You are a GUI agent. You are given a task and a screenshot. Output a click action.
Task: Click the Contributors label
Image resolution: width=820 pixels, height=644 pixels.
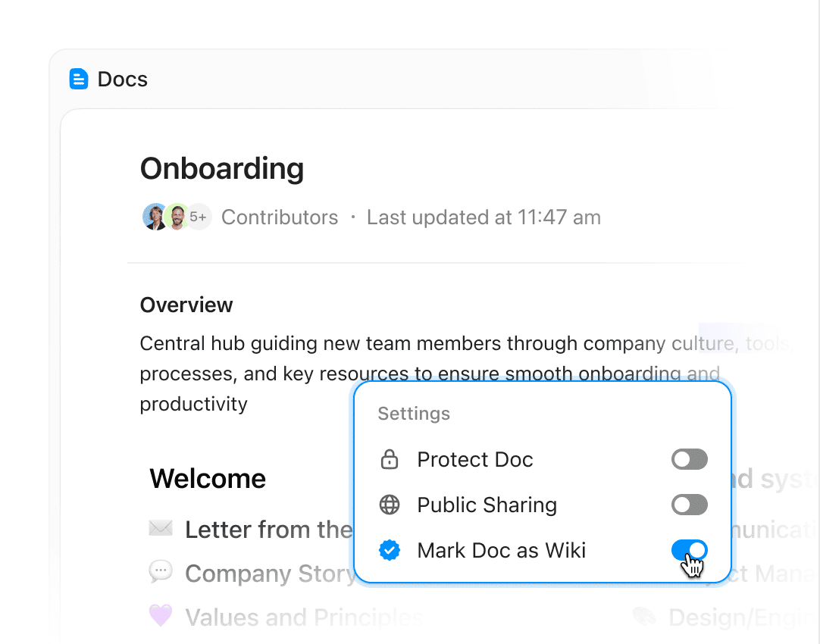pos(280,217)
